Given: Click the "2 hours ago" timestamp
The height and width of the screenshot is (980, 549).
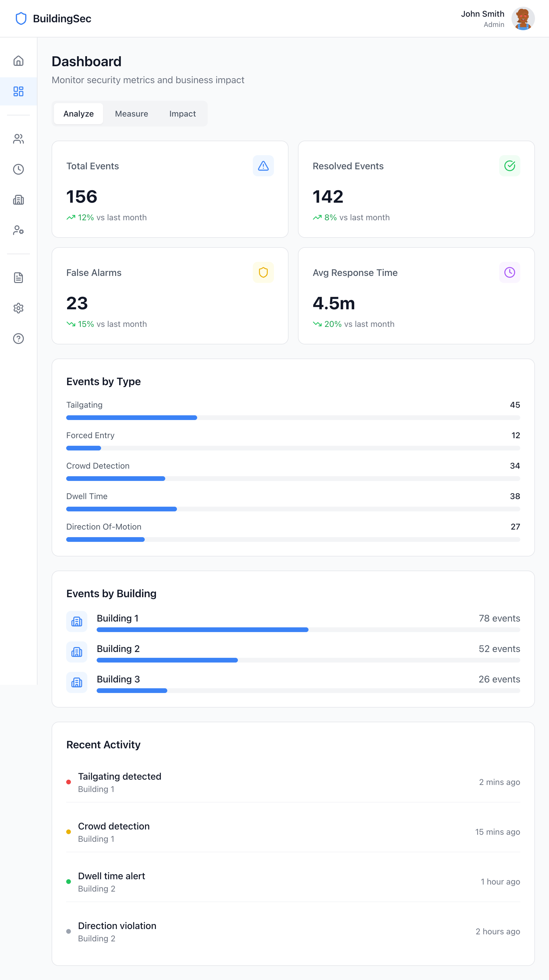Looking at the screenshot, I should pyautogui.click(x=498, y=932).
